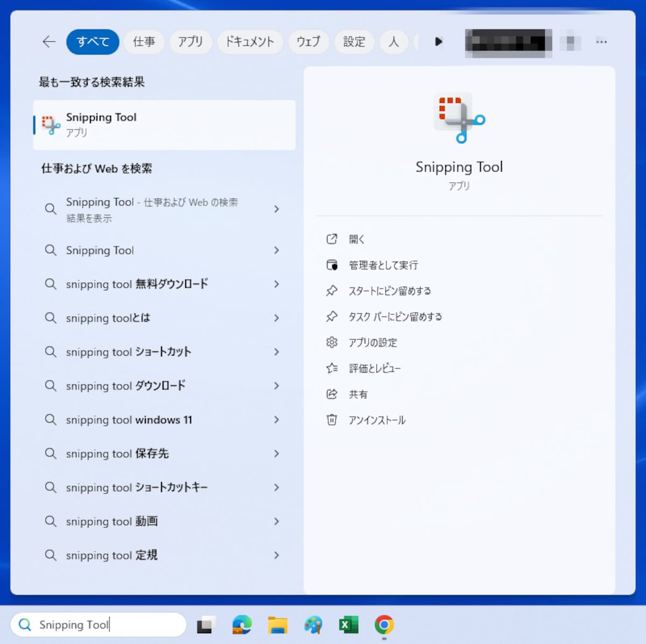The height and width of the screenshot is (644, 646).
Task: Click 共有 to share the app
Action: point(358,394)
